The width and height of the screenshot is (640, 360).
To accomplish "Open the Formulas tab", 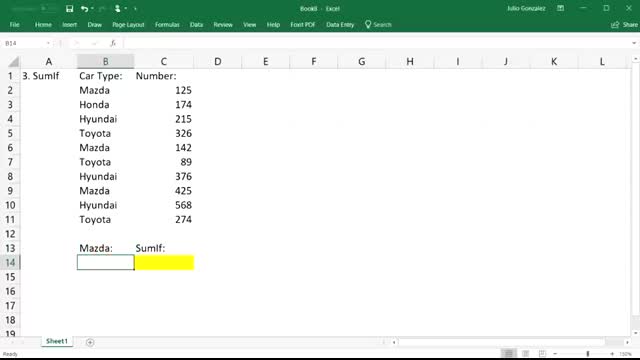I will click(167, 25).
